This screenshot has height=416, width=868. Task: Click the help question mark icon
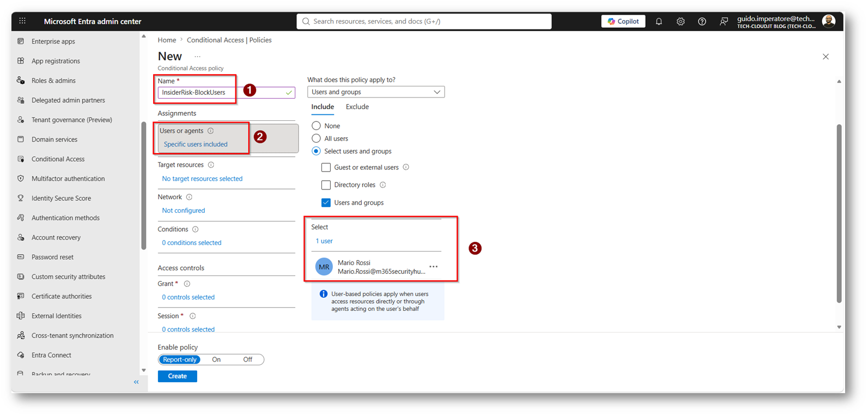[x=702, y=21]
